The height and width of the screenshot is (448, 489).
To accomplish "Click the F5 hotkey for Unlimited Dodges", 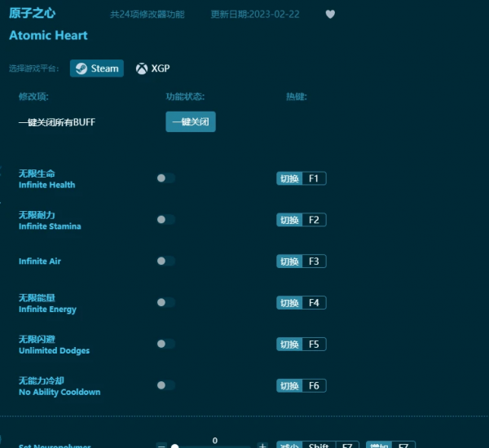I will coord(313,345).
